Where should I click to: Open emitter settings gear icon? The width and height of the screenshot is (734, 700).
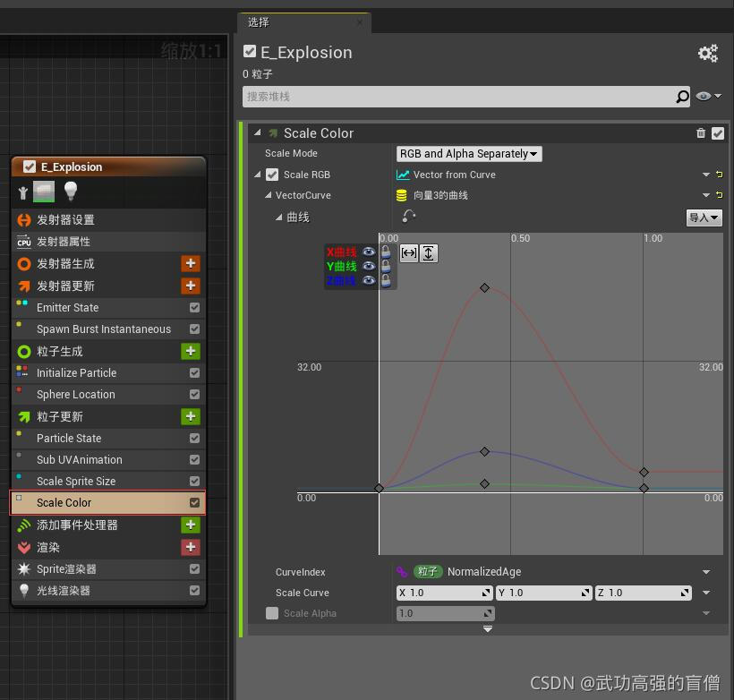tap(707, 54)
